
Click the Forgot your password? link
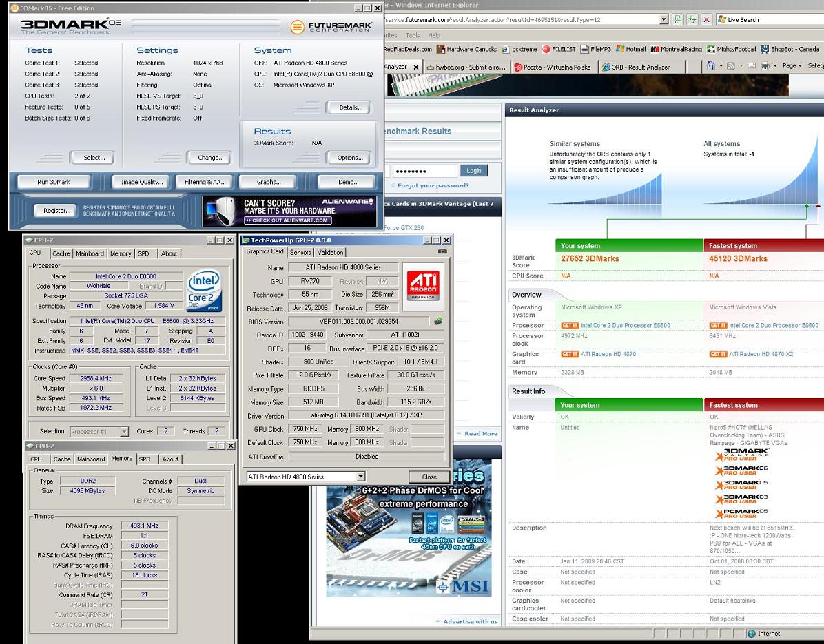pos(433,185)
